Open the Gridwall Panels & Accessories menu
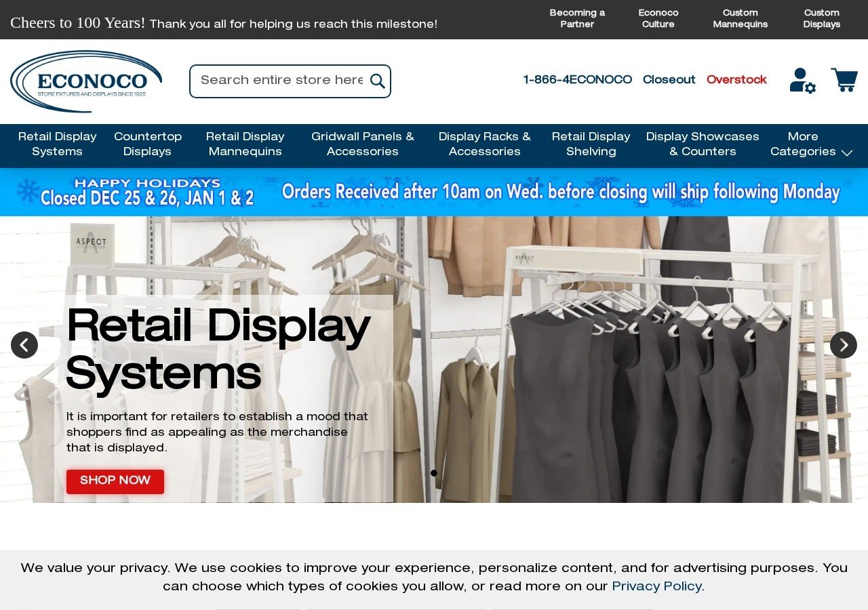Viewport: 868px width, 610px height. pyautogui.click(x=363, y=144)
